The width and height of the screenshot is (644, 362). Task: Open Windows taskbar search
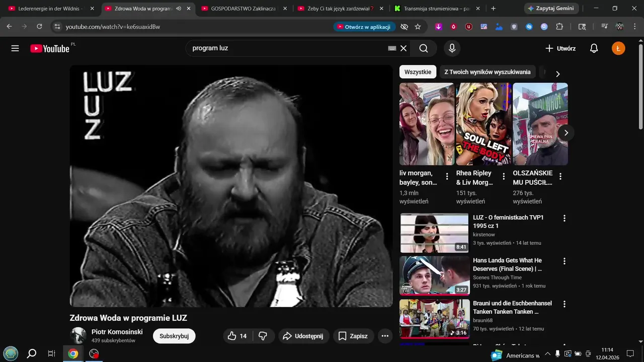pos(31,353)
